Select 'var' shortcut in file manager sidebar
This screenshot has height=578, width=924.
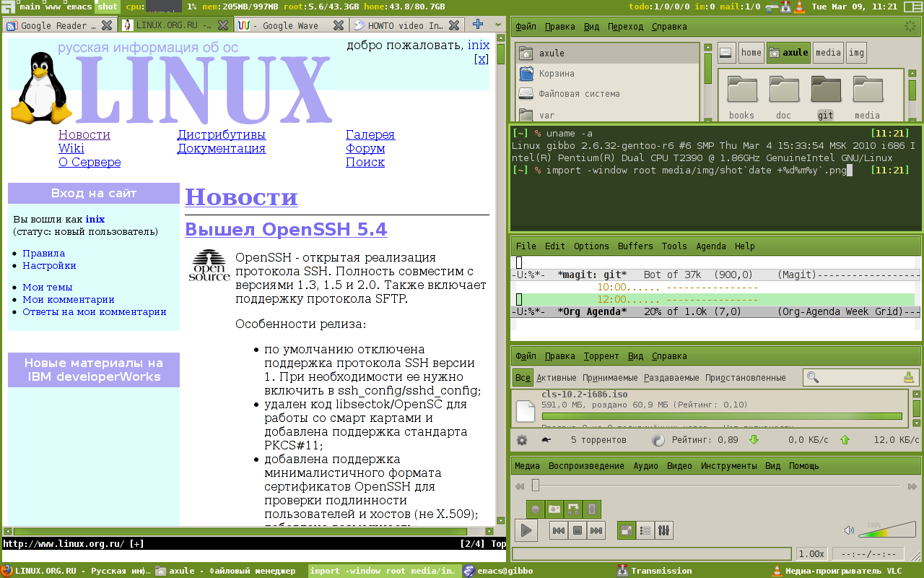[608, 115]
